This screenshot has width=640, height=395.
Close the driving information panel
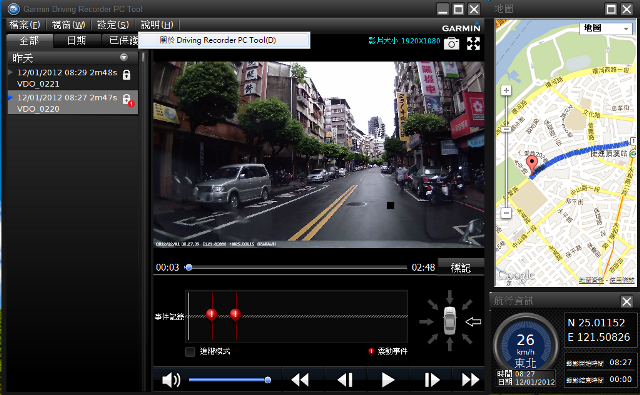(x=627, y=302)
